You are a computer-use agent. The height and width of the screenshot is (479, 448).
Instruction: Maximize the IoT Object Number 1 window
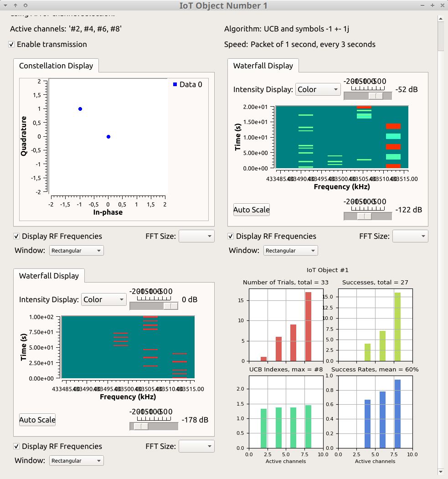433,5
